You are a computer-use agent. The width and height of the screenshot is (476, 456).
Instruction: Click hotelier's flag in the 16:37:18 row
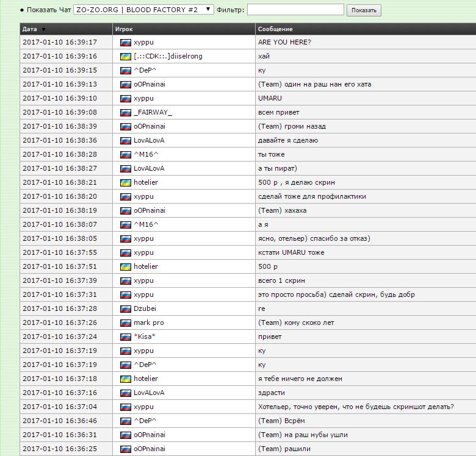click(x=126, y=379)
